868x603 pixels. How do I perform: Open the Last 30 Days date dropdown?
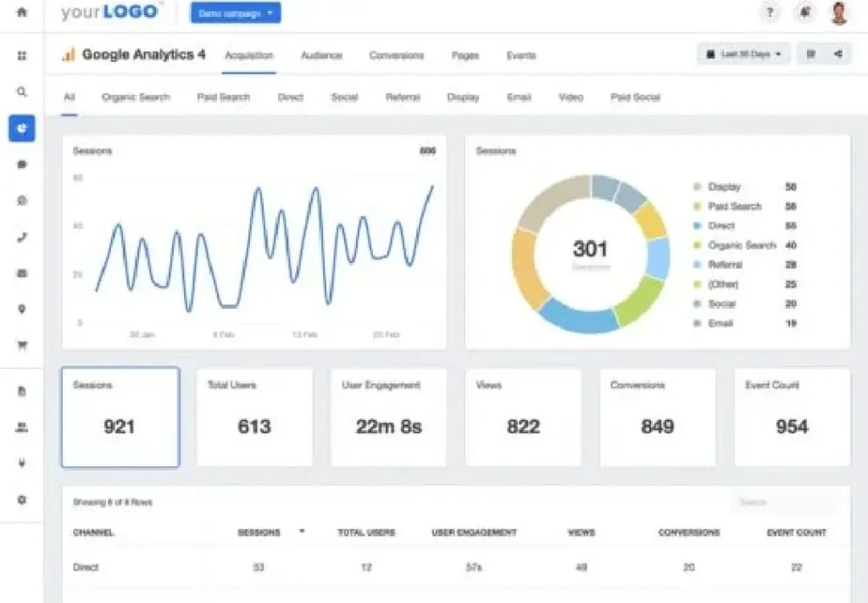tap(743, 54)
